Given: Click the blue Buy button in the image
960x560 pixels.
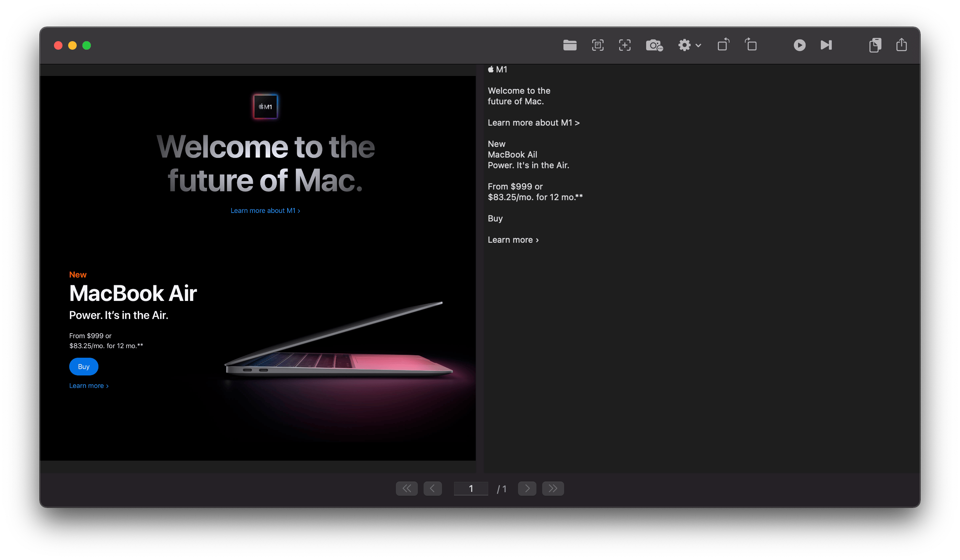Looking at the screenshot, I should 84,367.
